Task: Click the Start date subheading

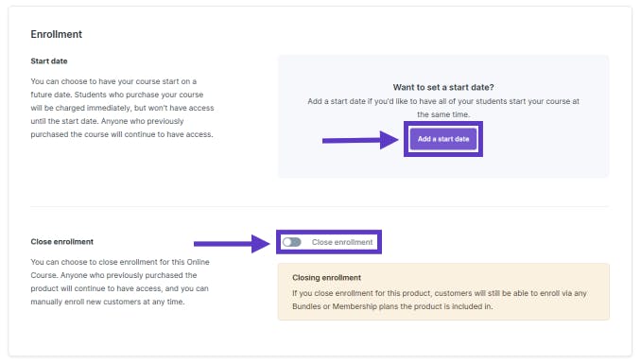Action: tap(49, 61)
